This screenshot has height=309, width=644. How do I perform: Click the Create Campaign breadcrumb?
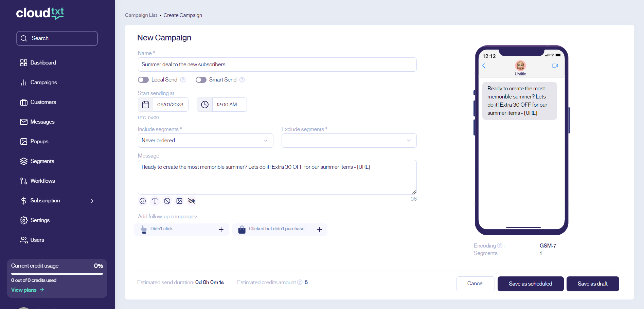tap(183, 15)
